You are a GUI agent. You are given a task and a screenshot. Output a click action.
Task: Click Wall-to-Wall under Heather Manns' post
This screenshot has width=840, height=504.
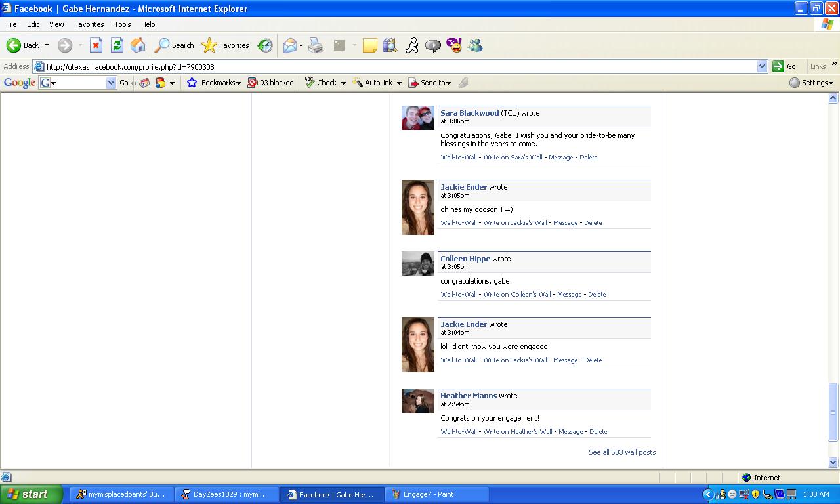point(459,432)
